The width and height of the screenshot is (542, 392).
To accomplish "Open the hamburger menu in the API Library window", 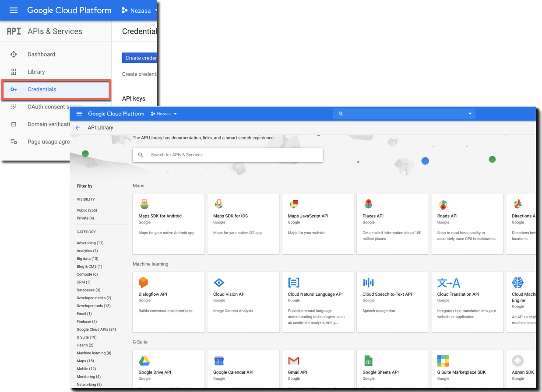I will 79,114.
